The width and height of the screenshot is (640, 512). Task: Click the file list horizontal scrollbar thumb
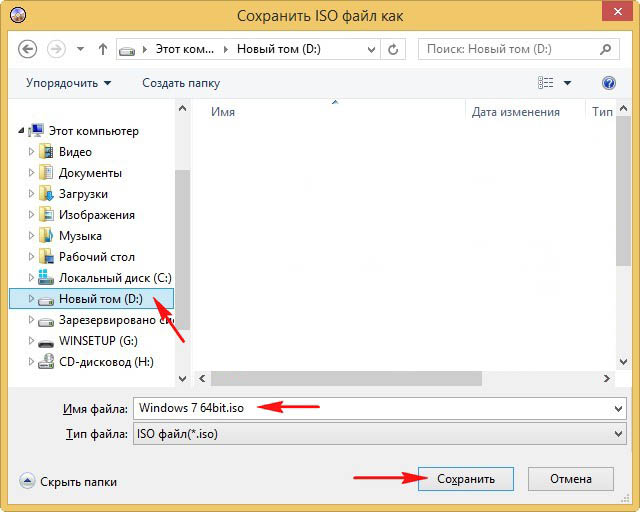346,378
